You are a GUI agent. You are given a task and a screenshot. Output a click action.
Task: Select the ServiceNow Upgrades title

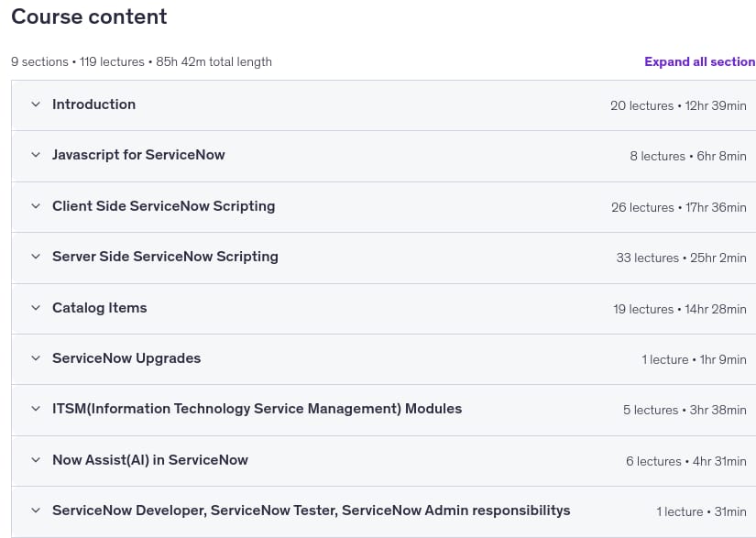[126, 358]
